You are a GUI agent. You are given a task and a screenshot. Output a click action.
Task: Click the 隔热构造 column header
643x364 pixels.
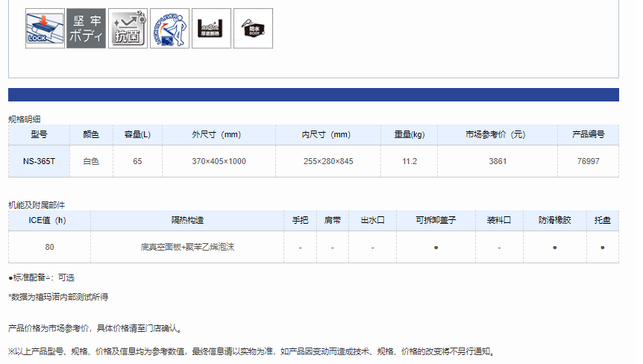(187, 220)
